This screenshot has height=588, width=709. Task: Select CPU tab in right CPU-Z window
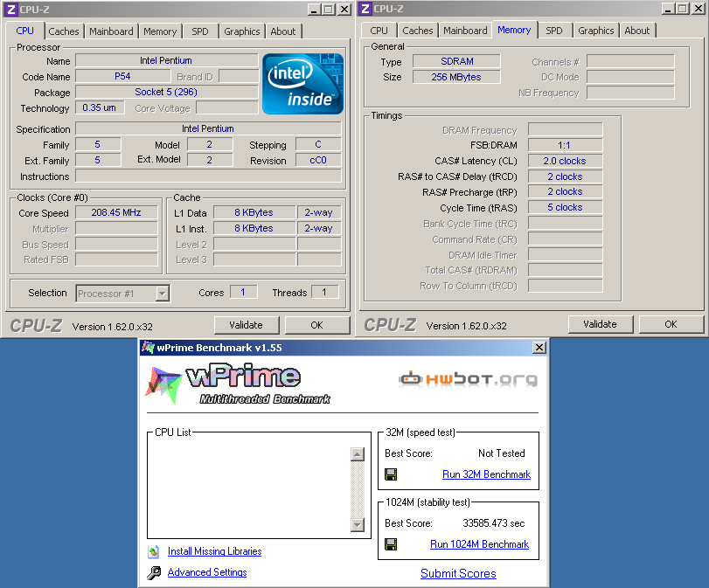pyautogui.click(x=379, y=31)
